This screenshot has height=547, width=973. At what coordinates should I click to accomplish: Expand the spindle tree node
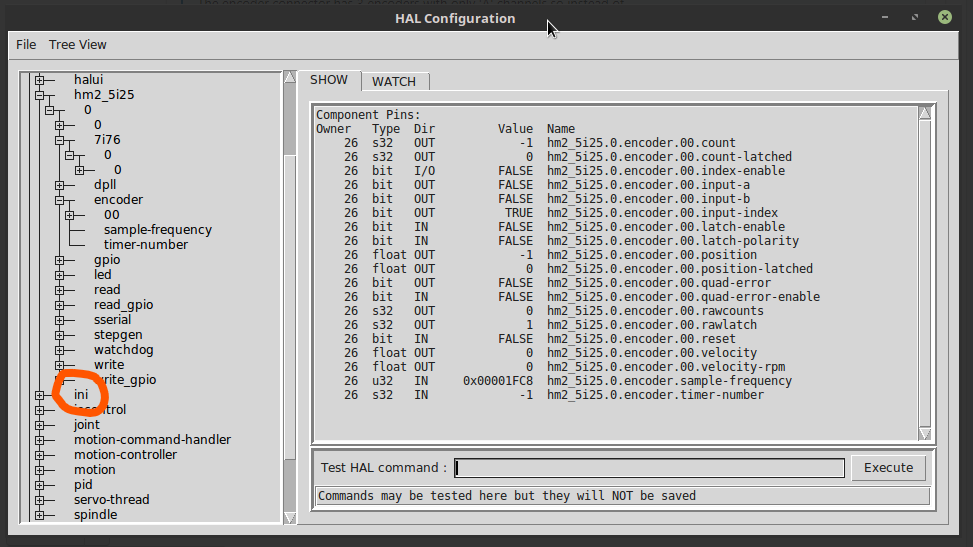(40, 515)
